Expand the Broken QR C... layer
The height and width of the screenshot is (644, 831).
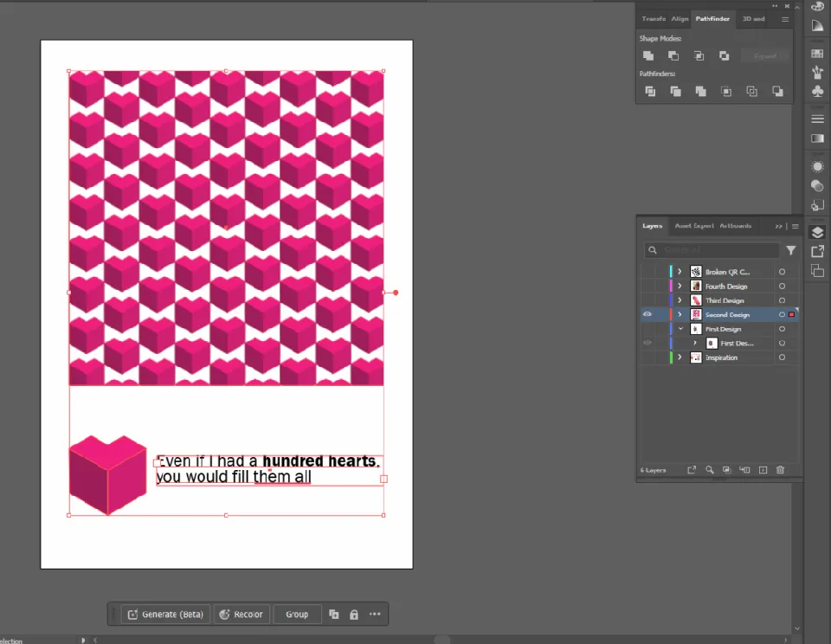pos(680,272)
